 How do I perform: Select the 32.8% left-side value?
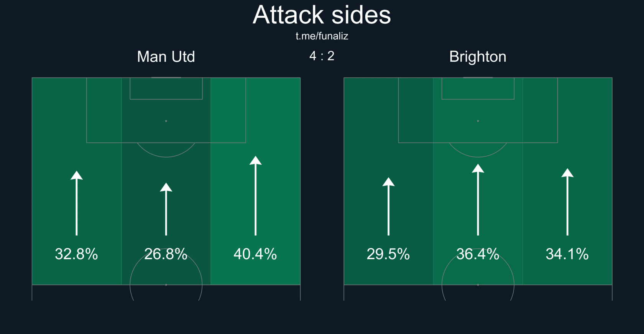coord(76,254)
